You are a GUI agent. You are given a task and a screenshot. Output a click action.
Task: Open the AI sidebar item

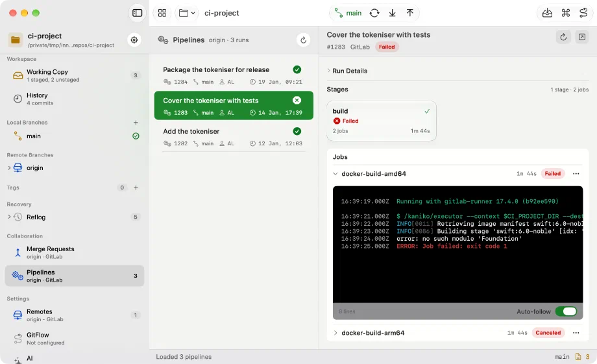[75, 358]
